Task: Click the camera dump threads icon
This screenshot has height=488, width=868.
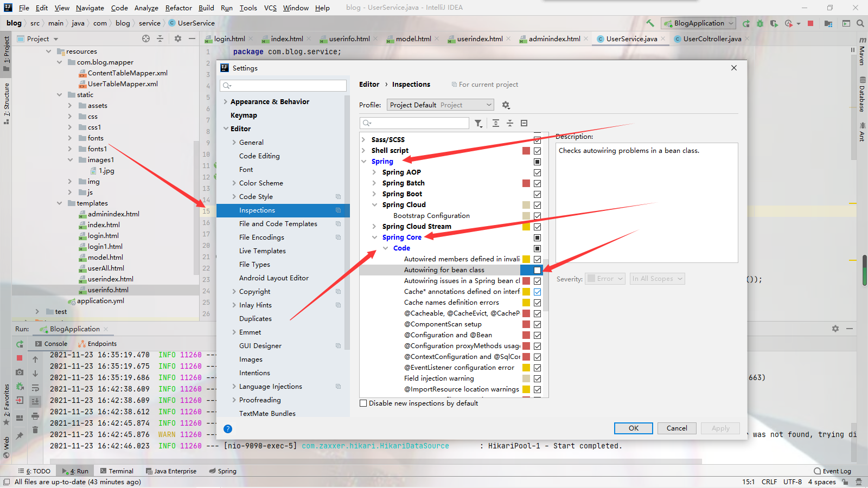Action: 20,372
